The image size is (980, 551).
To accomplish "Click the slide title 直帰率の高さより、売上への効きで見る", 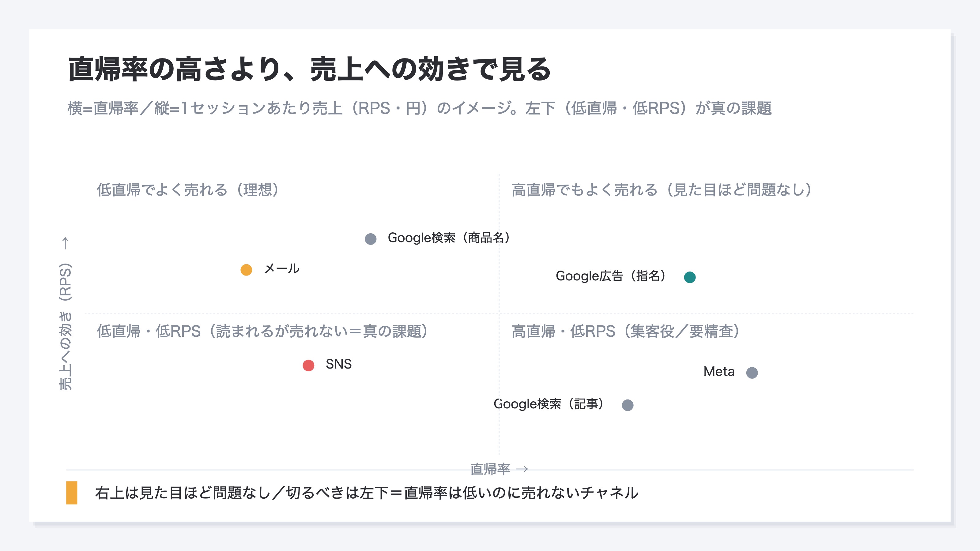I will coord(309,69).
